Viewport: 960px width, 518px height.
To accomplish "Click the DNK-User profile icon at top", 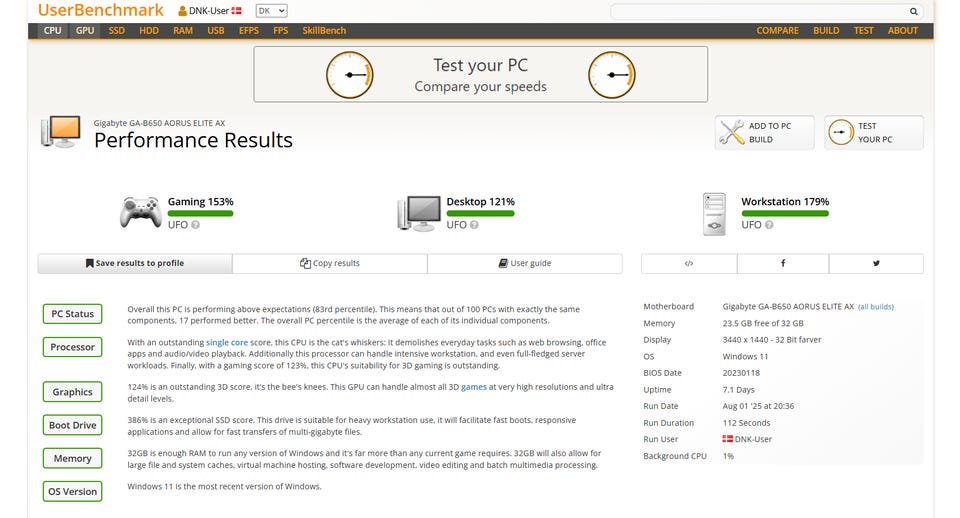I will [x=182, y=11].
